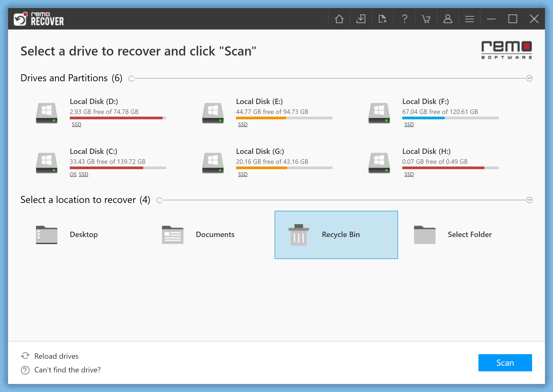Click the Local Disk (F:) title text
Image resolution: width=553 pixels, height=392 pixels.
tap(426, 102)
